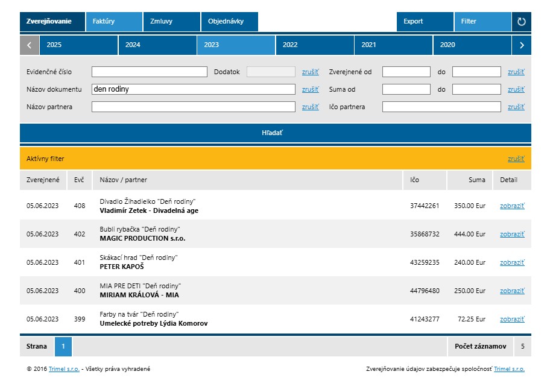Clear Názov dokumentu with its zrušiť link
Screen dimensions: 550x392
click(x=310, y=89)
